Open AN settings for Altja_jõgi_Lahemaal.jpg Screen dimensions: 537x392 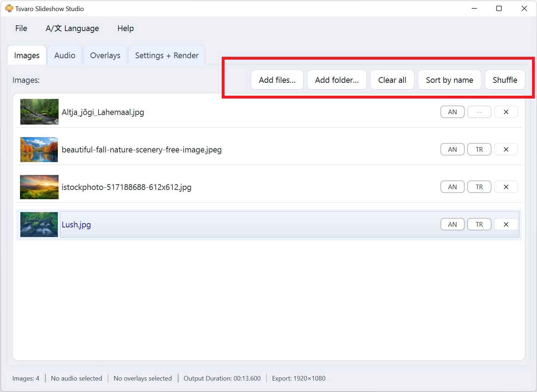coord(452,112)
